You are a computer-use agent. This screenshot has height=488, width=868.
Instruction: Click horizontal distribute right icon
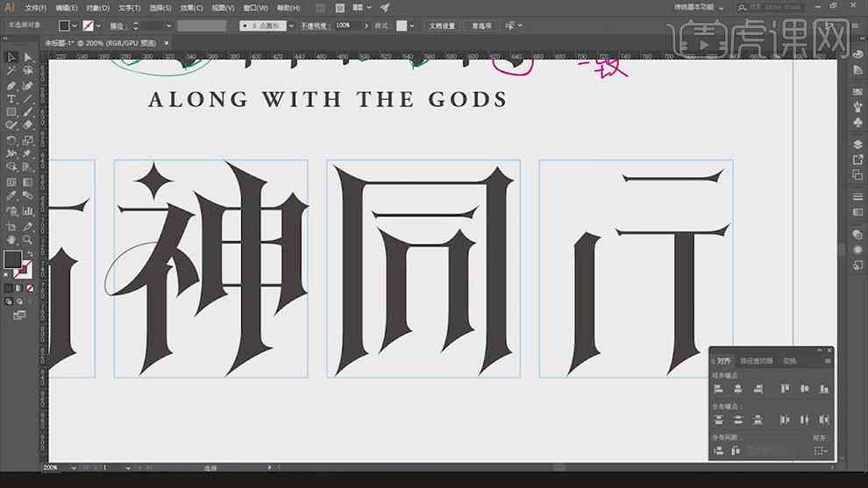point(824,420)
